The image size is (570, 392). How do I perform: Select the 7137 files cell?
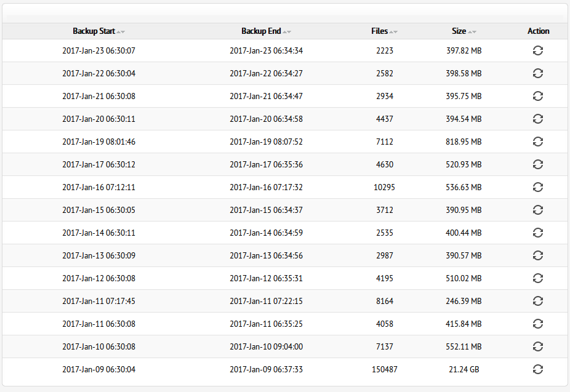384,346
